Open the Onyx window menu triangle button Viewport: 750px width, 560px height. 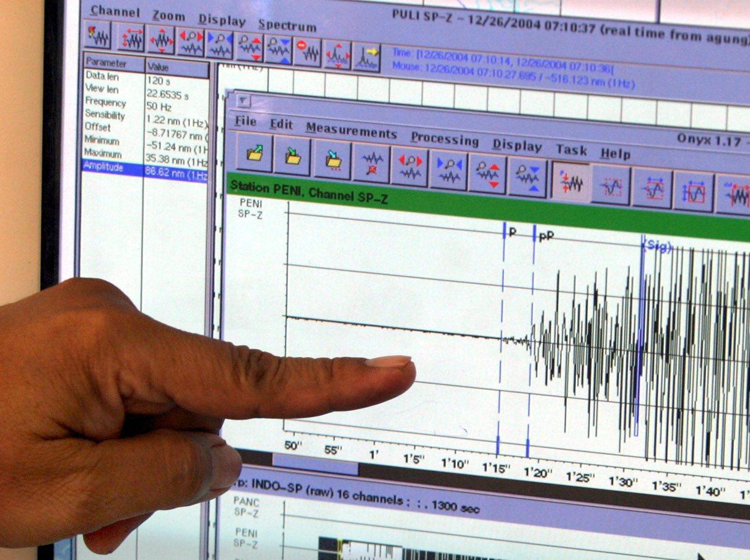[244, 100]
